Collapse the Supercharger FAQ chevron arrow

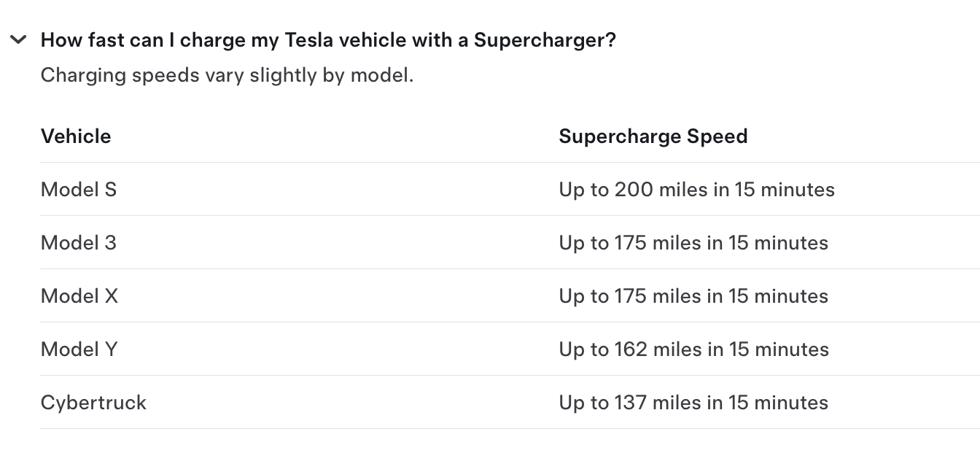(19, 40)
